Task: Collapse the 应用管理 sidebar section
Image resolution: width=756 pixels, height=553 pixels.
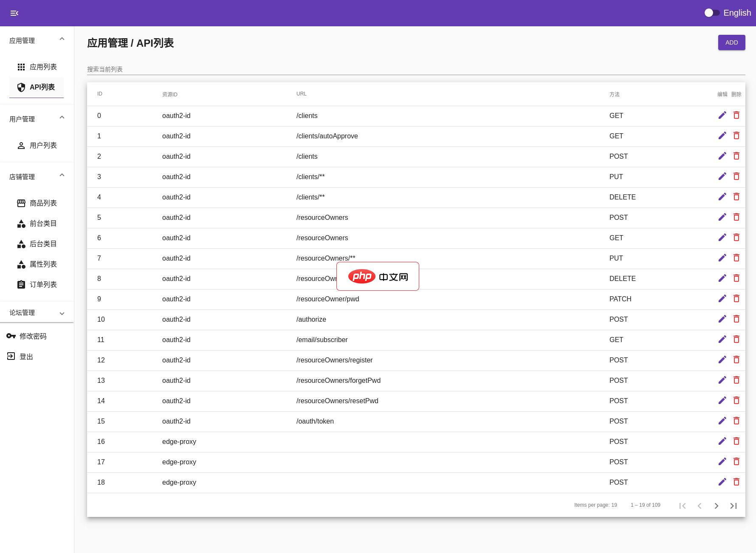Action: 62,39
